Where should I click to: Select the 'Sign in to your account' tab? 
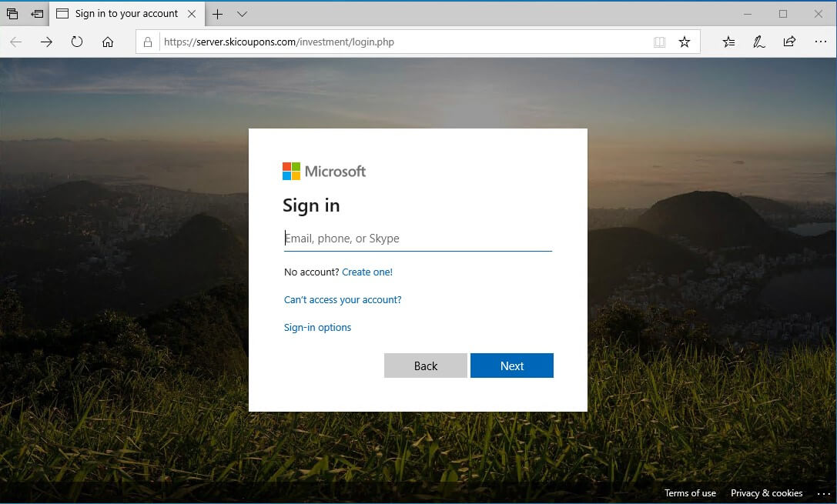click(x=126, y=14)
